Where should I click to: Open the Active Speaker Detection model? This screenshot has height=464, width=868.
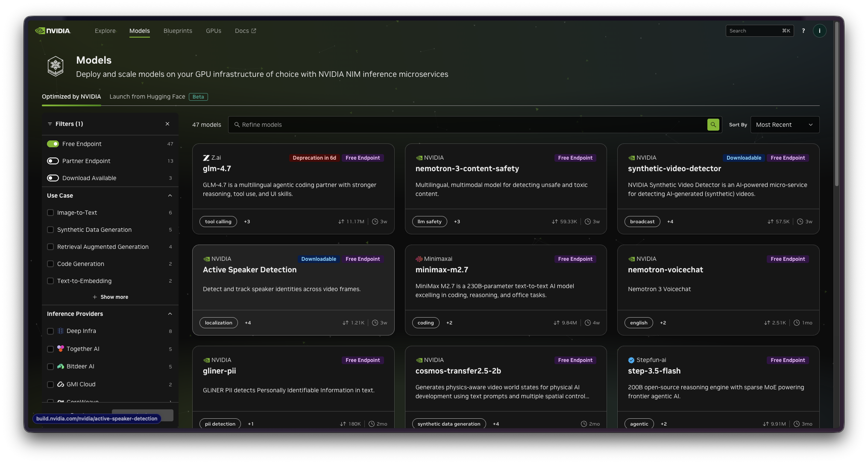pos(249,270)
